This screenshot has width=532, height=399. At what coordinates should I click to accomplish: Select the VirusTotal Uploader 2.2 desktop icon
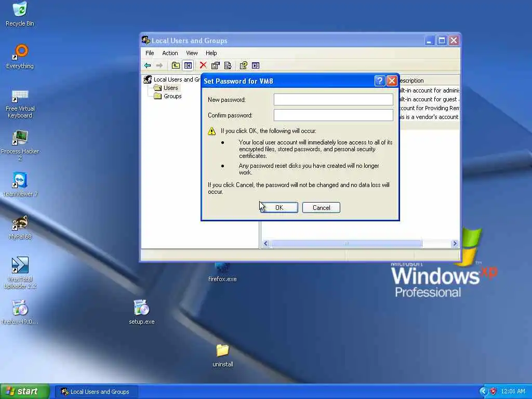pyautogui.click(x=20, y=273)
